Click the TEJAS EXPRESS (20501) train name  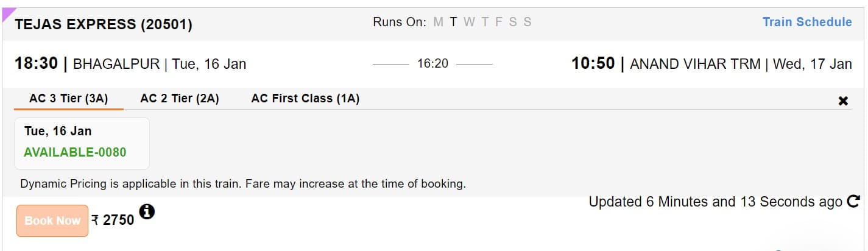click(104, 24)
